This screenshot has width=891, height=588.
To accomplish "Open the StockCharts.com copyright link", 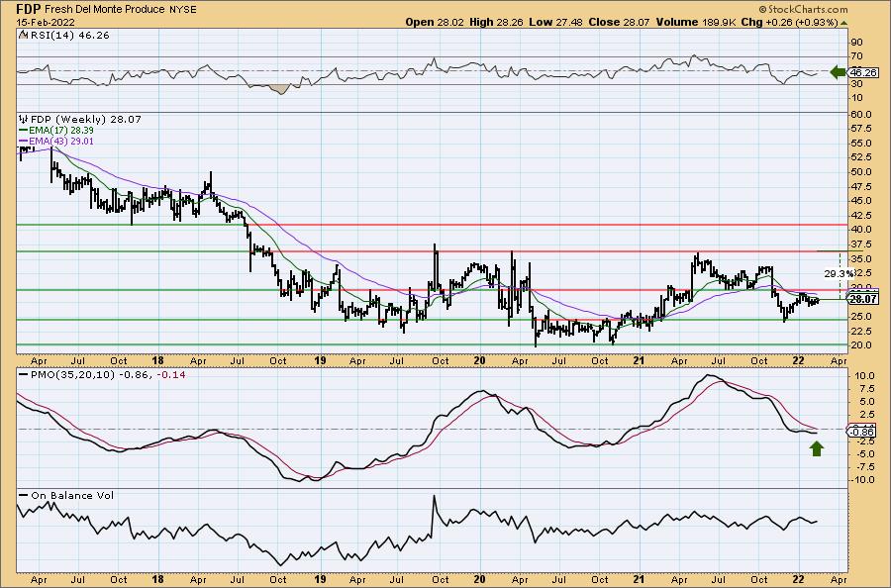I will [803, 9].
